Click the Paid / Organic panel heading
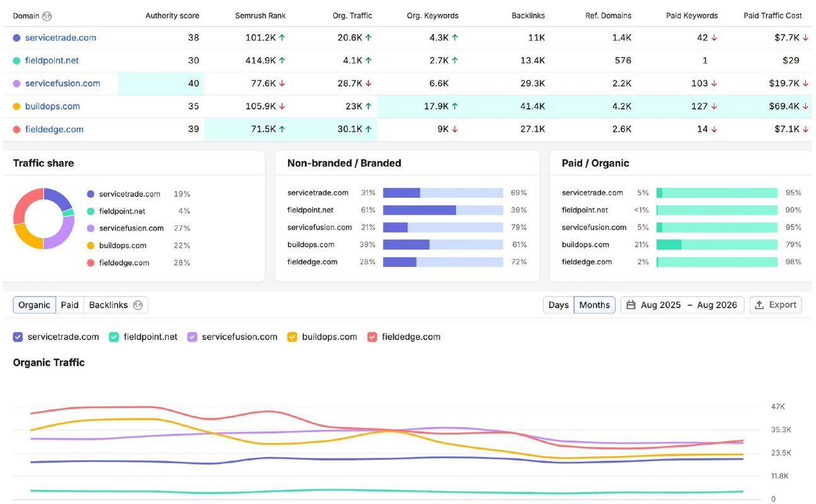 (x=595, y=163)
